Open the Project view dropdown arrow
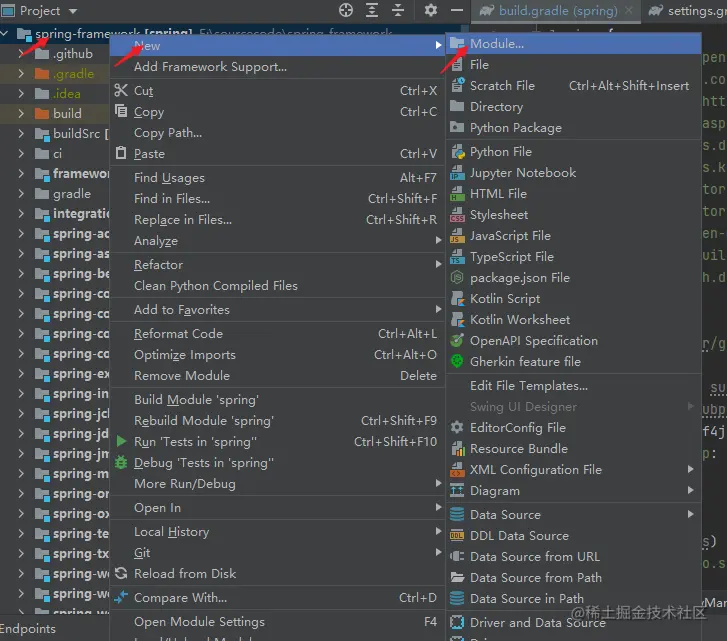 click(x=73, y=11)
